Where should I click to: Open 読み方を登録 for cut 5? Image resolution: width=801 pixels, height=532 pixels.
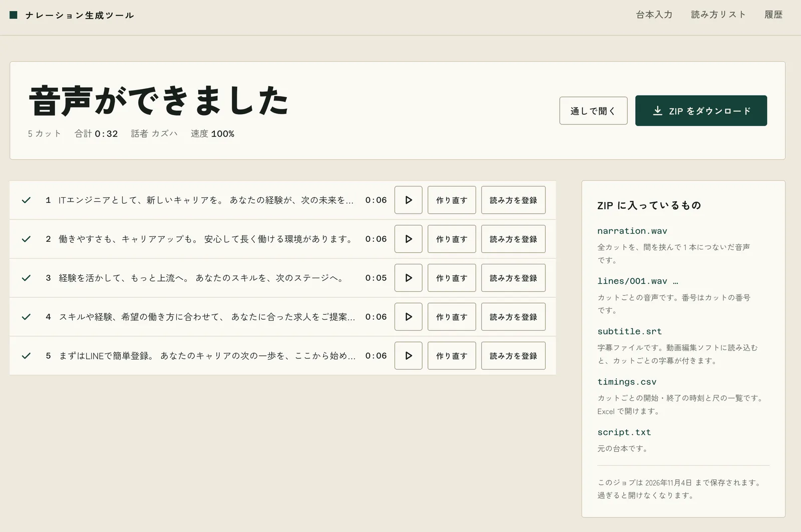[513, 356]
